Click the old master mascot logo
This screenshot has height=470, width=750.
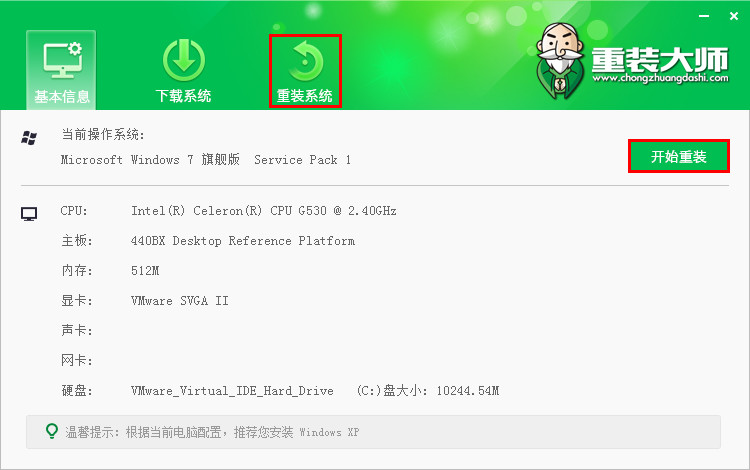(x=560, y=61)
